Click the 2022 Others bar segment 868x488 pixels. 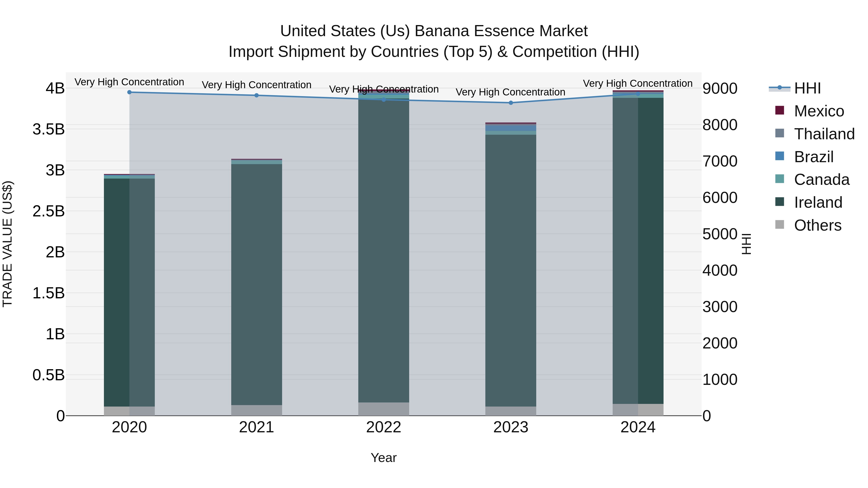tap(383, 409)
